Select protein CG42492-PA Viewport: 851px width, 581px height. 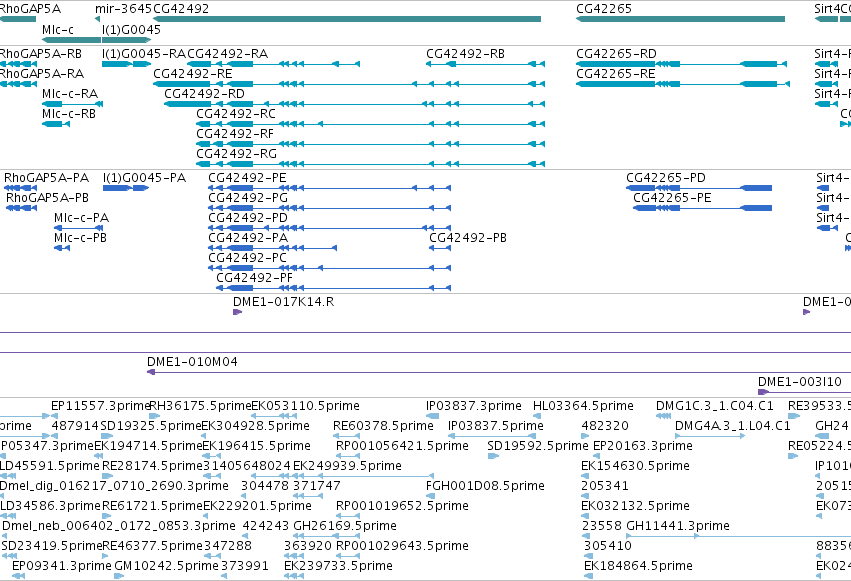272,248
